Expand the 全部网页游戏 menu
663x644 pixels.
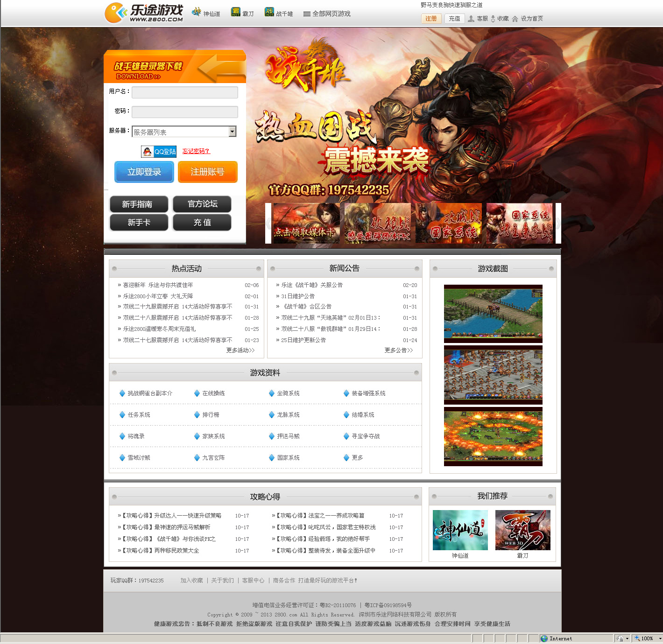click(x=327, y=14)
